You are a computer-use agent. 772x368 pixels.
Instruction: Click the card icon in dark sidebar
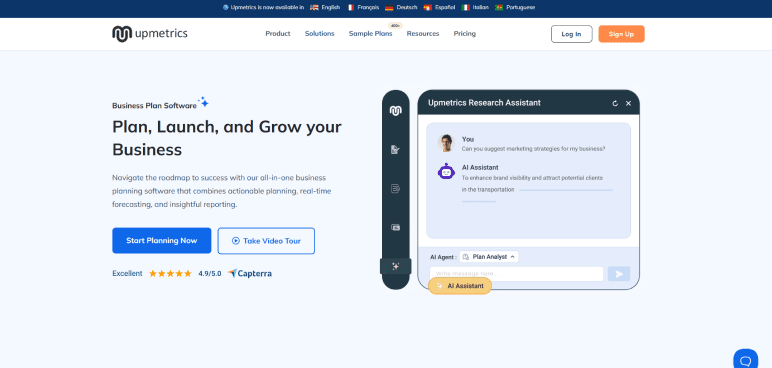coord(395,227)
